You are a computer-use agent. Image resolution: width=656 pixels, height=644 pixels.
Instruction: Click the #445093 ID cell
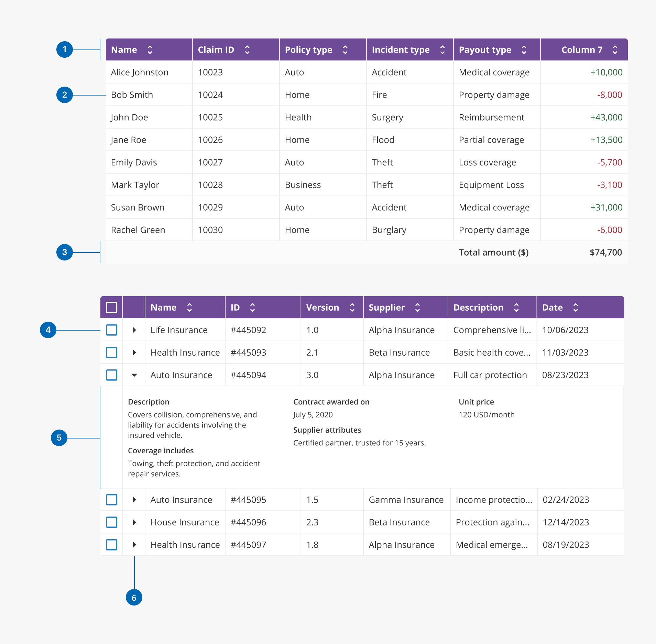point(248,353)
